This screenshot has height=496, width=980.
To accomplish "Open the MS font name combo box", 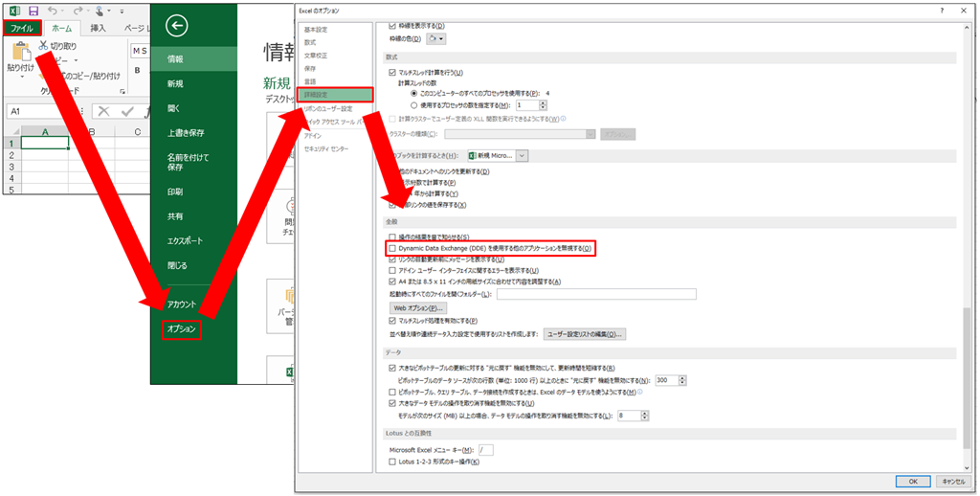I will pyautogui.click(x=140, y=50).
